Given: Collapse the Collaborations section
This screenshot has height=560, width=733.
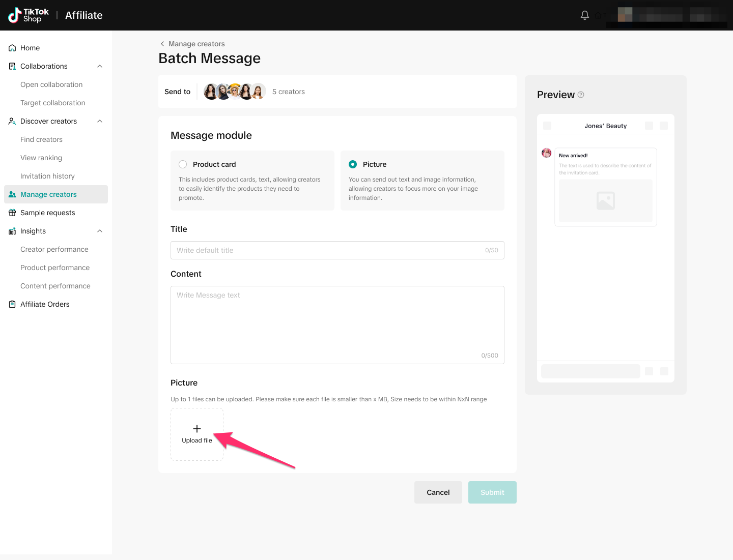Looking at the screenshot, I should (100, 66).
